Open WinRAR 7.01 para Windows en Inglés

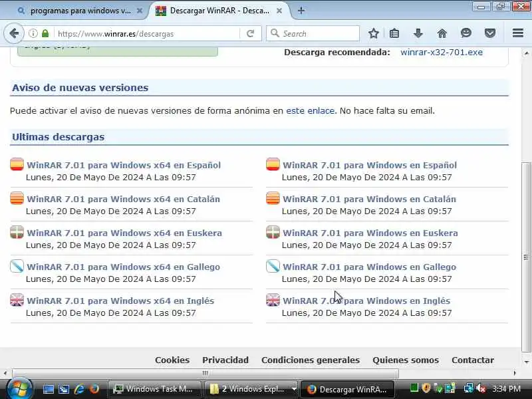coord(366,301)
